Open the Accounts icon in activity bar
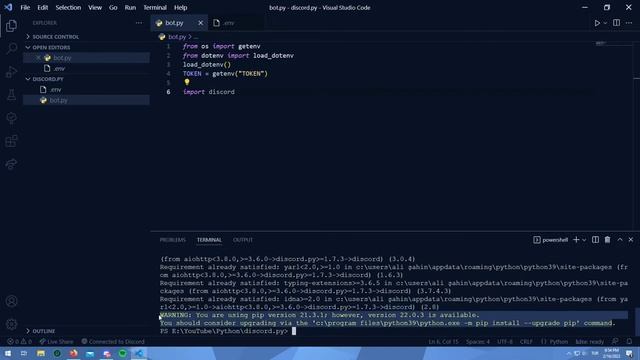640x360 pixels. pyautogui.click(x=11, y=301)
